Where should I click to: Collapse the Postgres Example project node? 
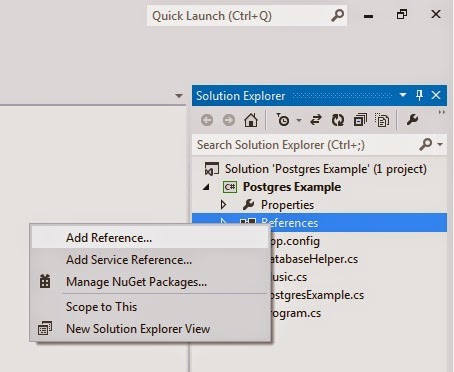pyautogui.click(x=206, y=187)
